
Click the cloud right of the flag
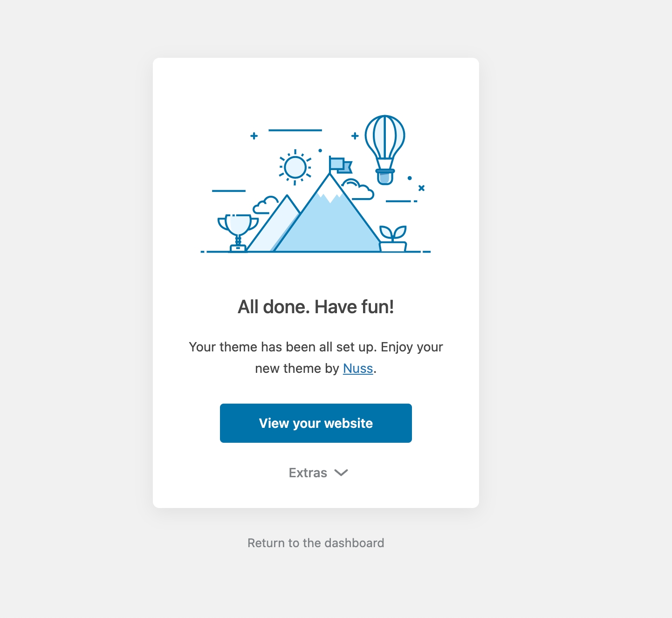point(360,190)
